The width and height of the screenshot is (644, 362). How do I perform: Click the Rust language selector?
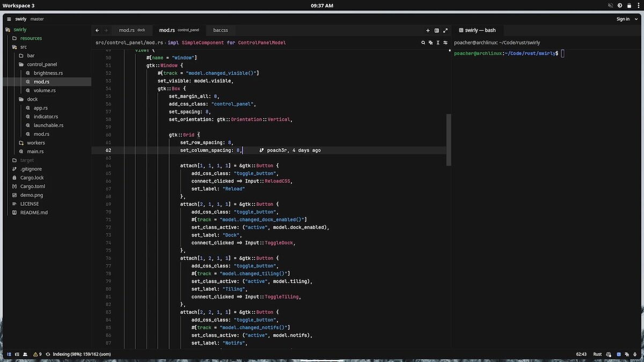click(597, 354)
